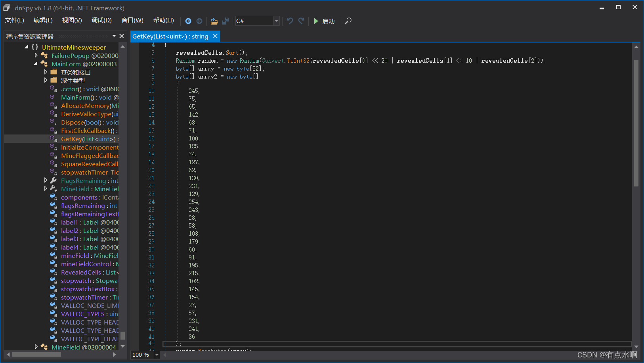This screenshot has height=363, width=644.
Task: Click the tree panel vertical scrollbar thumb
Action: (x=122, y=336)
